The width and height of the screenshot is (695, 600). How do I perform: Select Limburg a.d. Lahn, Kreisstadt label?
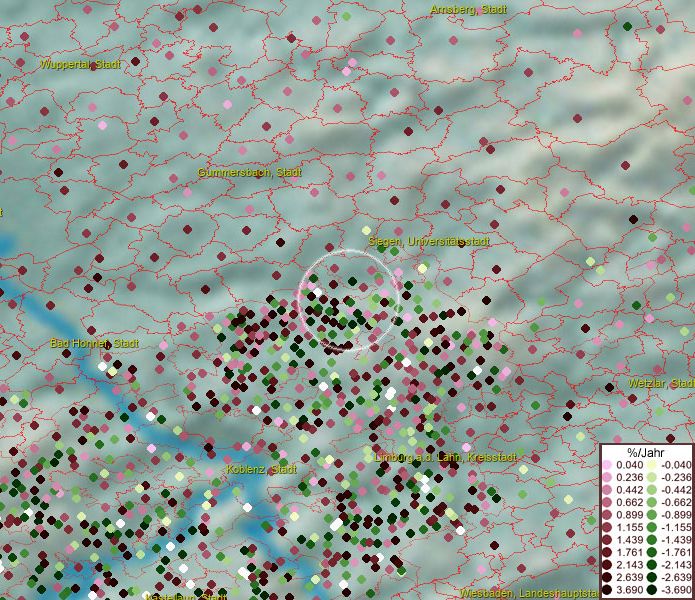(445, 457)
